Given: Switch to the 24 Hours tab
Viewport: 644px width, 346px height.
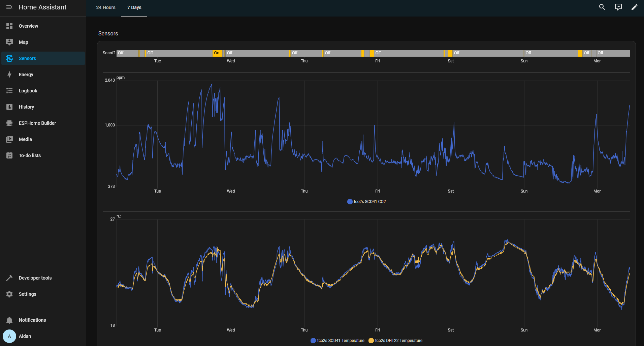Looking at the screenshot, I should coord(106,7).
